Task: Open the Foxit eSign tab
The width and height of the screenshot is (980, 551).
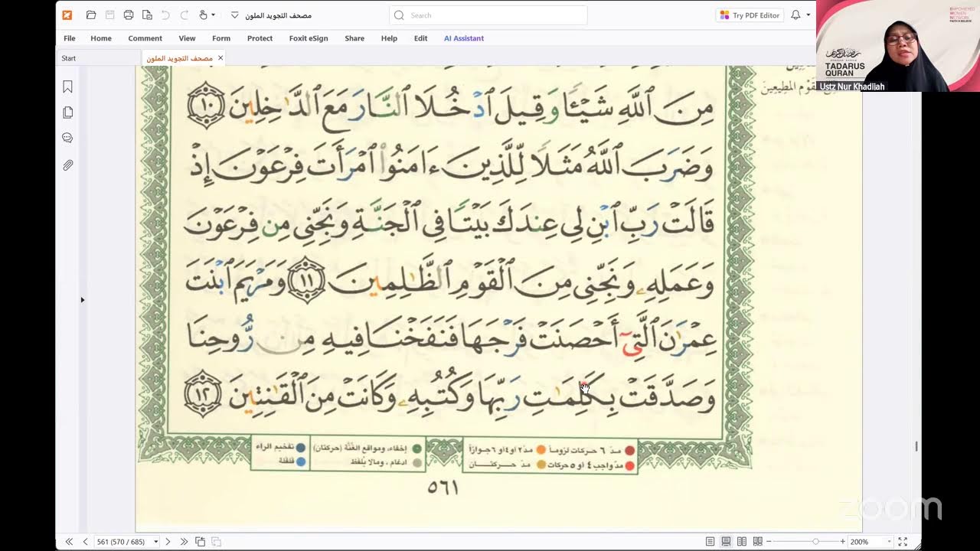Action: (309, 38)
